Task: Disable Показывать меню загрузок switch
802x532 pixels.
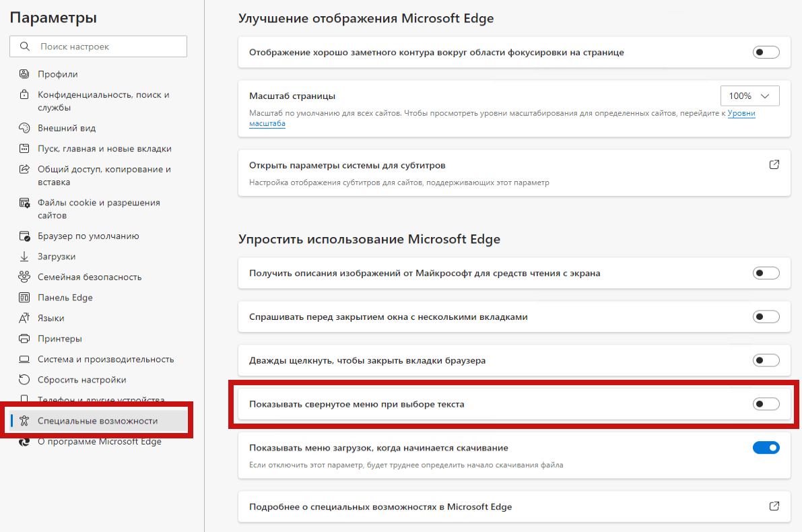Action: point(766,448)
